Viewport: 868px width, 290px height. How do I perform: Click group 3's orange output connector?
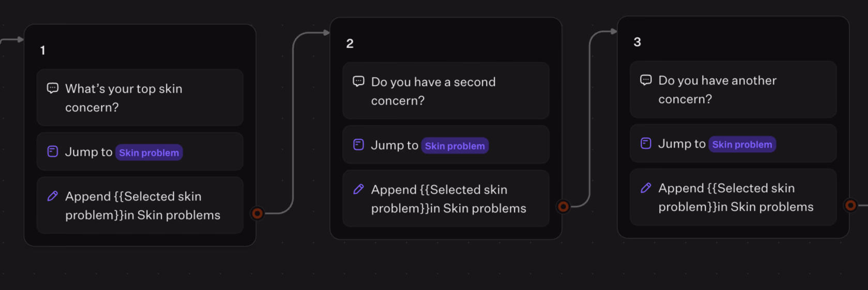point(850,205)
